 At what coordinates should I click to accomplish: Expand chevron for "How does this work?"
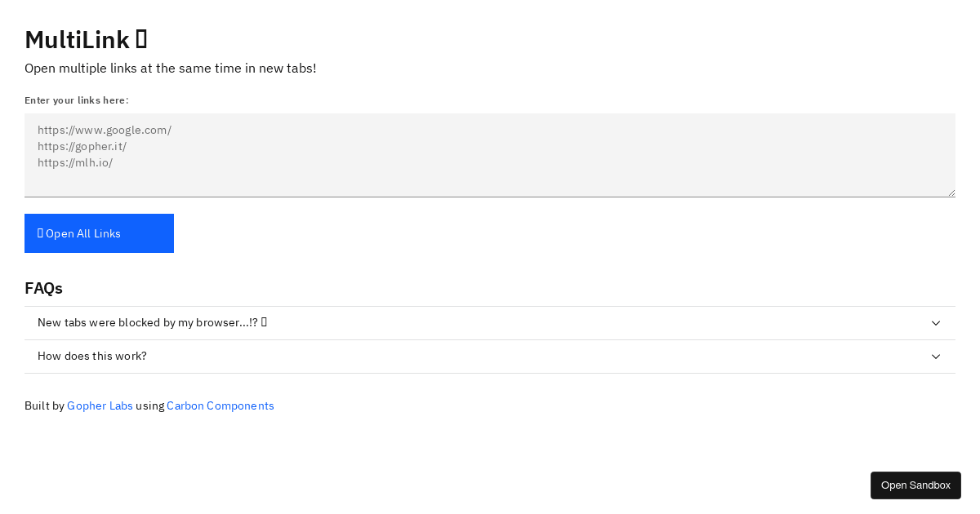click(936, 357)
